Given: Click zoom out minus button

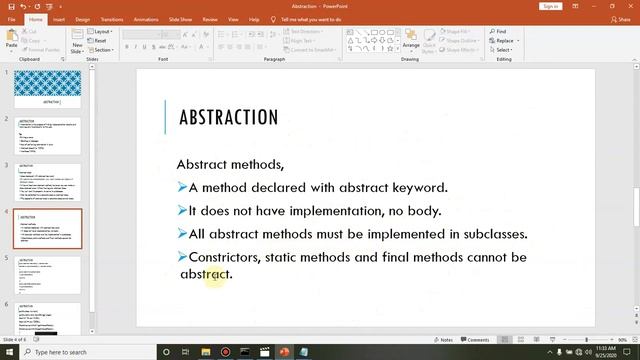Looking at the screenshot, I should [564, 340].
